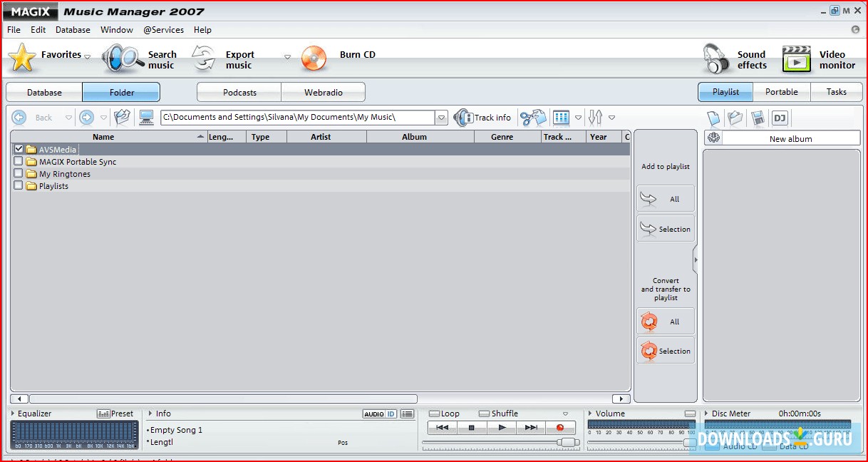Click the list view mode icon

tap(562, 118)
